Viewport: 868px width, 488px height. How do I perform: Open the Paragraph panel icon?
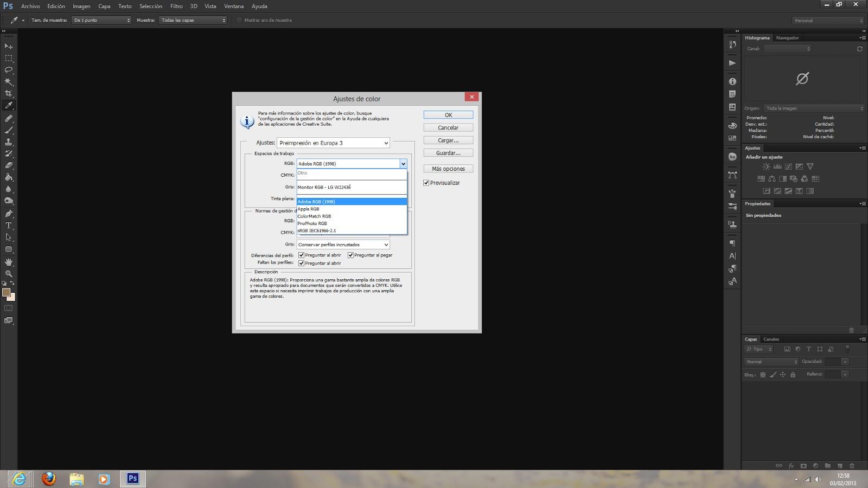point(732,243)
